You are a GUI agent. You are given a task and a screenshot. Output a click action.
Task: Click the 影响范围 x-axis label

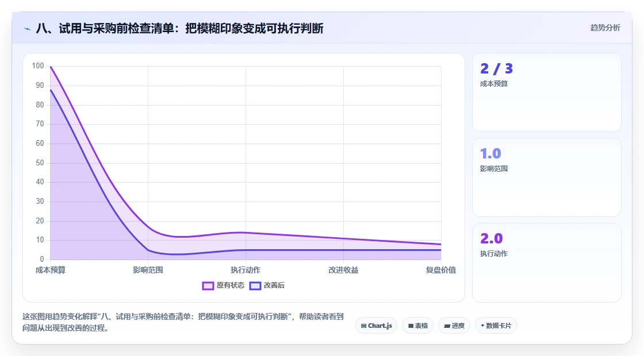click(x=148, y=270)
